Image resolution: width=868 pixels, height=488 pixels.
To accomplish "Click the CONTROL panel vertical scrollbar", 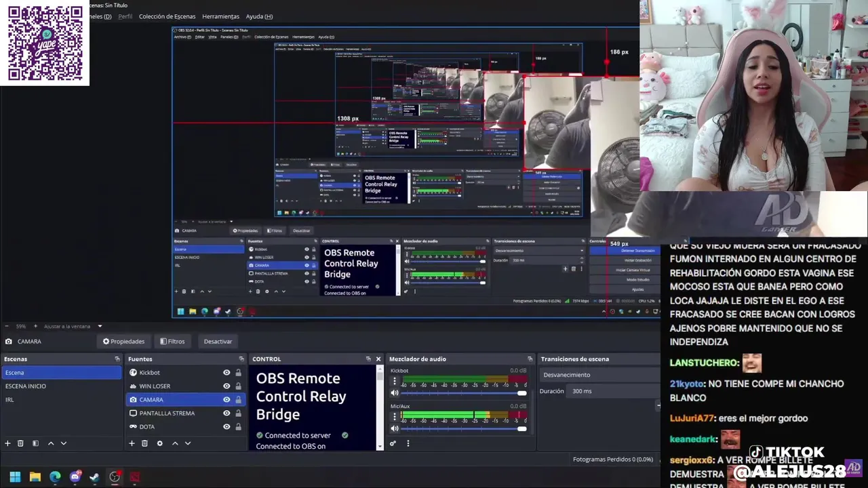I will point(380,407).
